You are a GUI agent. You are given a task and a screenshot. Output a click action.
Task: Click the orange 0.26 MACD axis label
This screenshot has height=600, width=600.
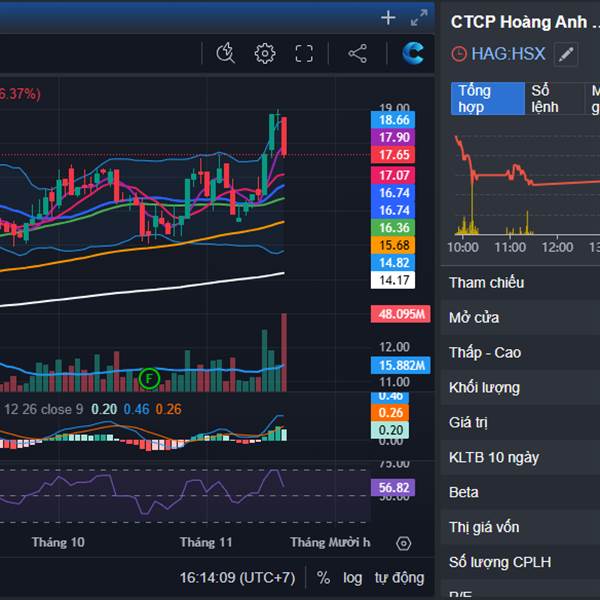click(390, 412)
